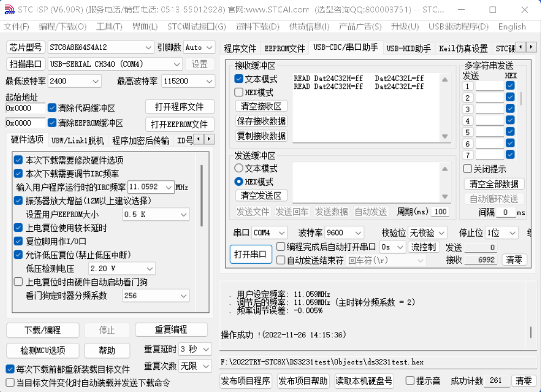The height and width of the screenshot is (392, 541).
Task: Toggle 振荡器放大增益 checkbox
Action: [18, 200]
